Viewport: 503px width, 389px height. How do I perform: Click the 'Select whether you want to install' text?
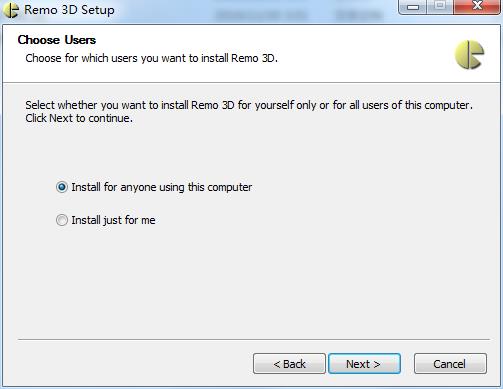click(x=249, y=105)
